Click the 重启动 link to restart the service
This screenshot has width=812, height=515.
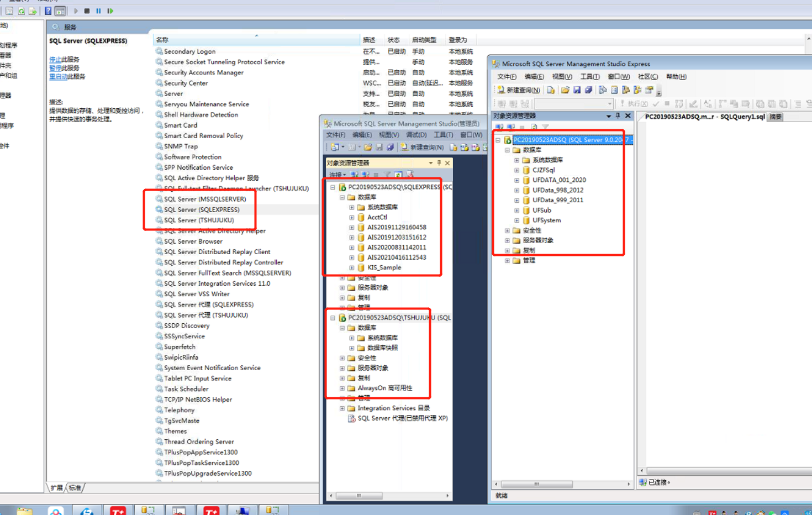(x=58, y=77)
